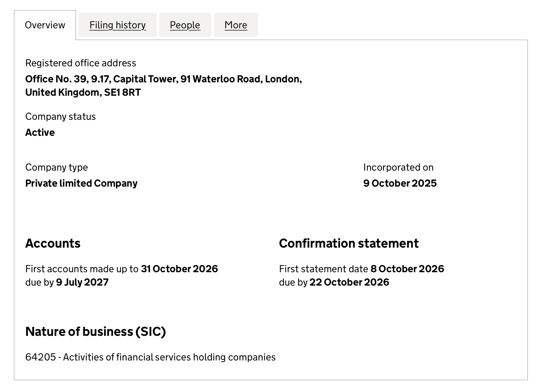The height and width of the screenshot is (392, 545).
Task: Open the Filing history tab
Action: (x=118, y=25)
